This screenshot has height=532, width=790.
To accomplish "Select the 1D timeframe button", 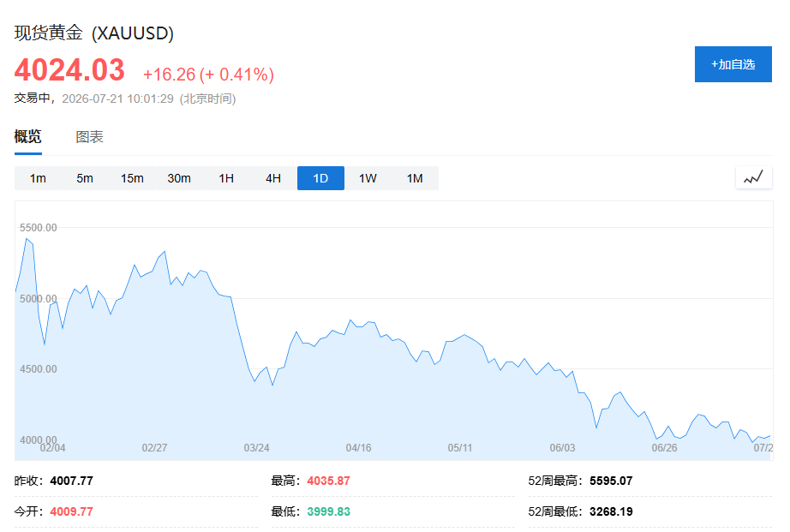I will tap(320, 178).
